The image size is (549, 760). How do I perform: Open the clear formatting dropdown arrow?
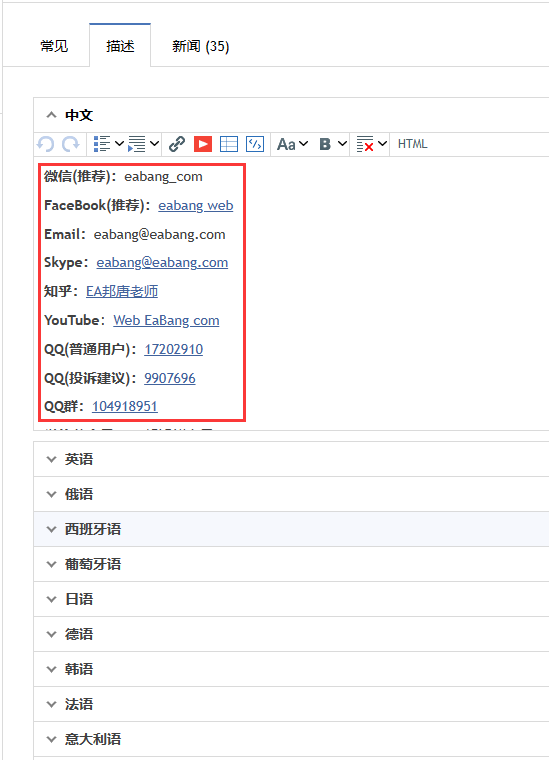pyautogui.click(x=382, y=143)
